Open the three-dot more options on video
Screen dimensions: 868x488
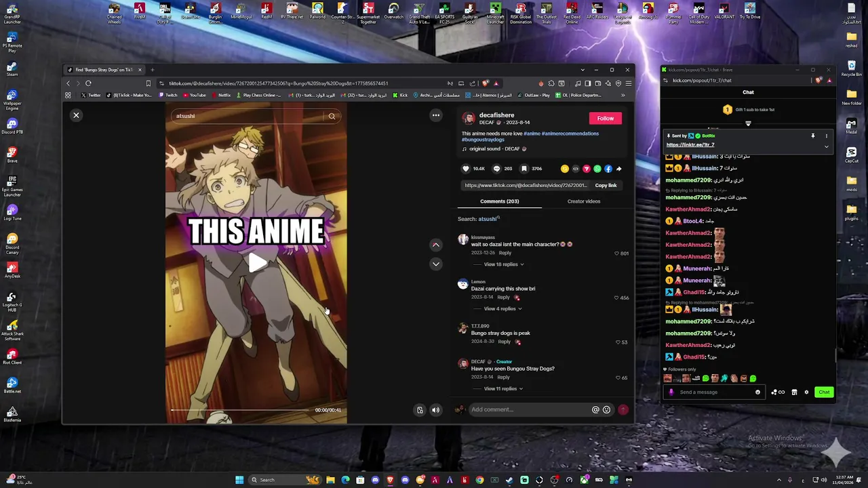(436, 115)
